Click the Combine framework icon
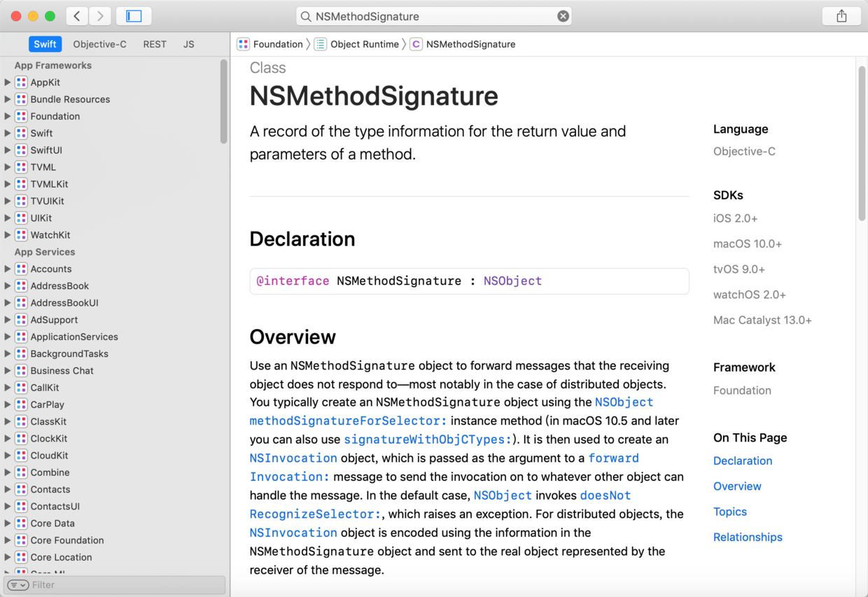868x597 pixels. [x=21, y=472]
